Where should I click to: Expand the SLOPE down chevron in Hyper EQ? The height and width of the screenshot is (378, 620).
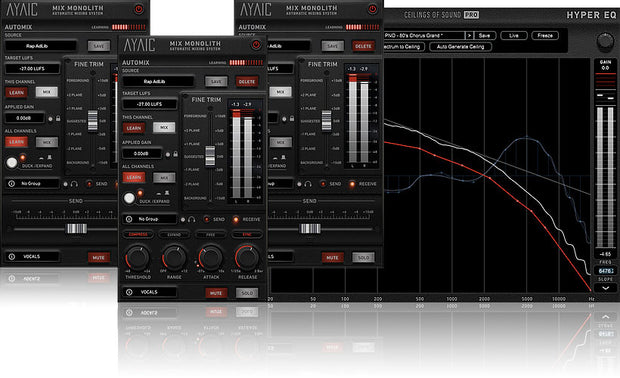pyautogui.click(x=605, y=288)
